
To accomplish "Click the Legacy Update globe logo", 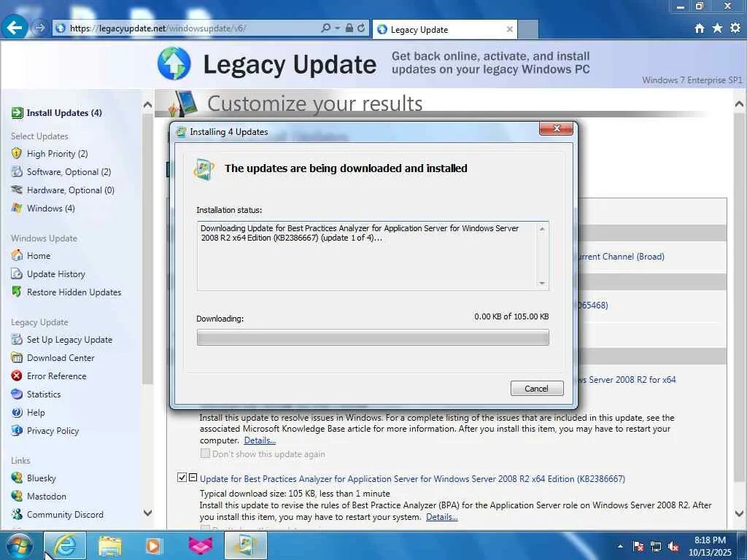I will point(174,63).
